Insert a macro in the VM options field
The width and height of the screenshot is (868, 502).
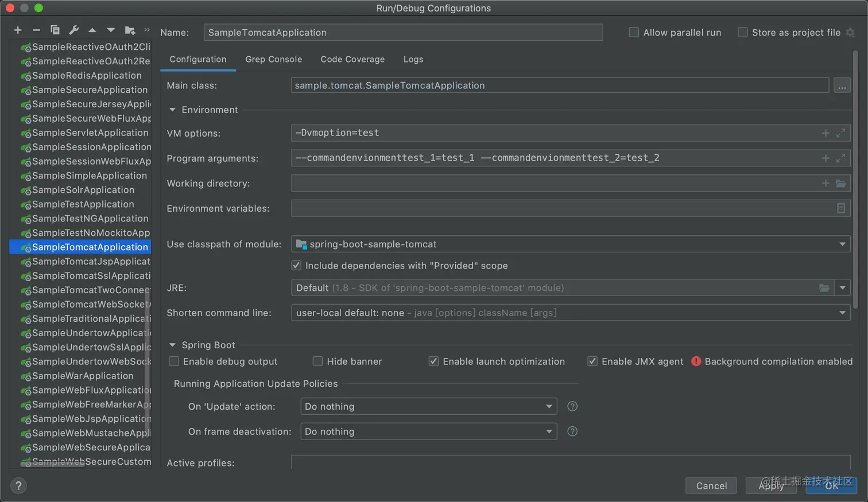coord(826,133)
